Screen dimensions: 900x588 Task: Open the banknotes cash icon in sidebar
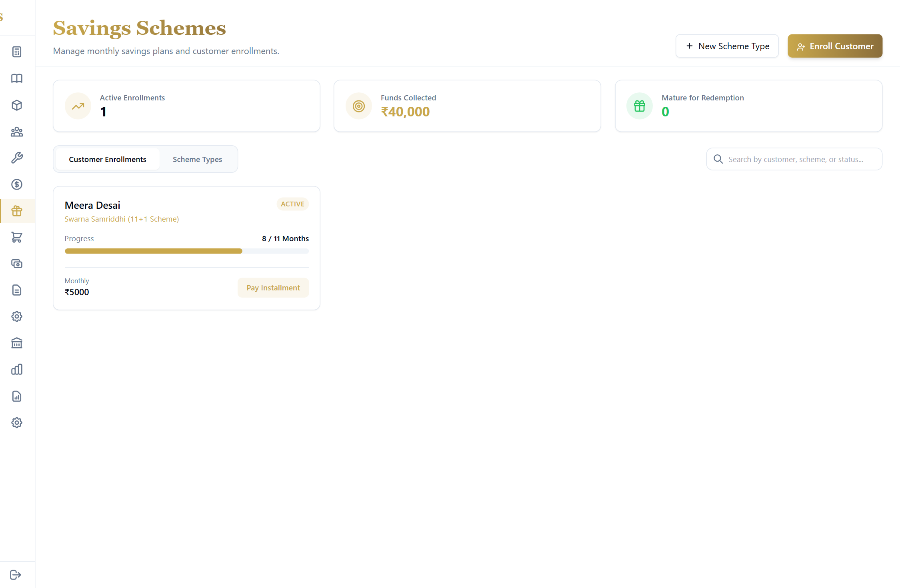[x=17, y=264]
